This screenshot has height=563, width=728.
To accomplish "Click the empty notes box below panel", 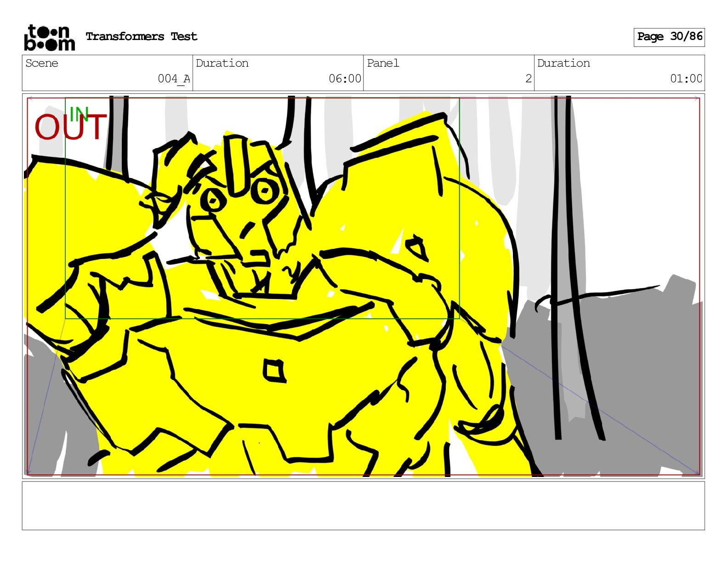I will (363, 506).
